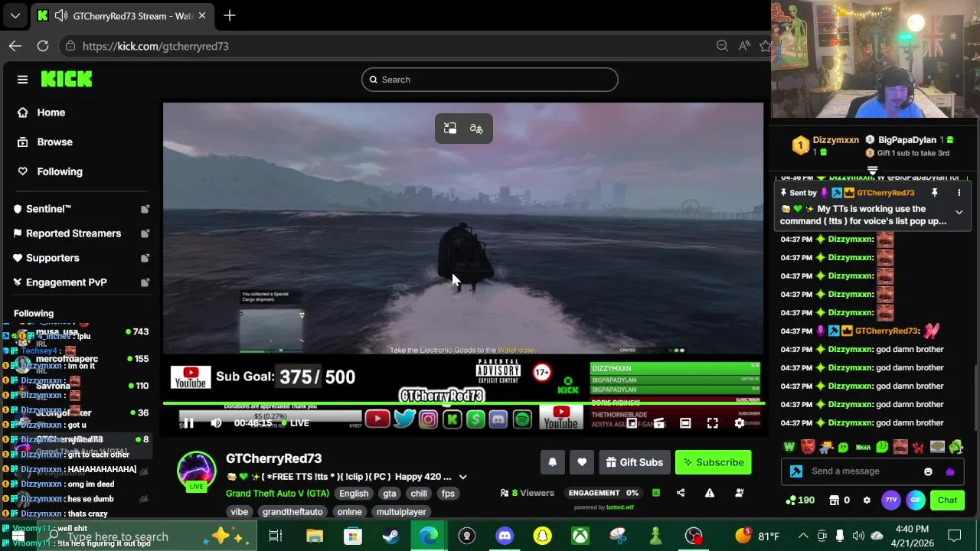Reload the page in browser
Image resolution: width=980 pixels, height=551 pixels.
(43, 46)
